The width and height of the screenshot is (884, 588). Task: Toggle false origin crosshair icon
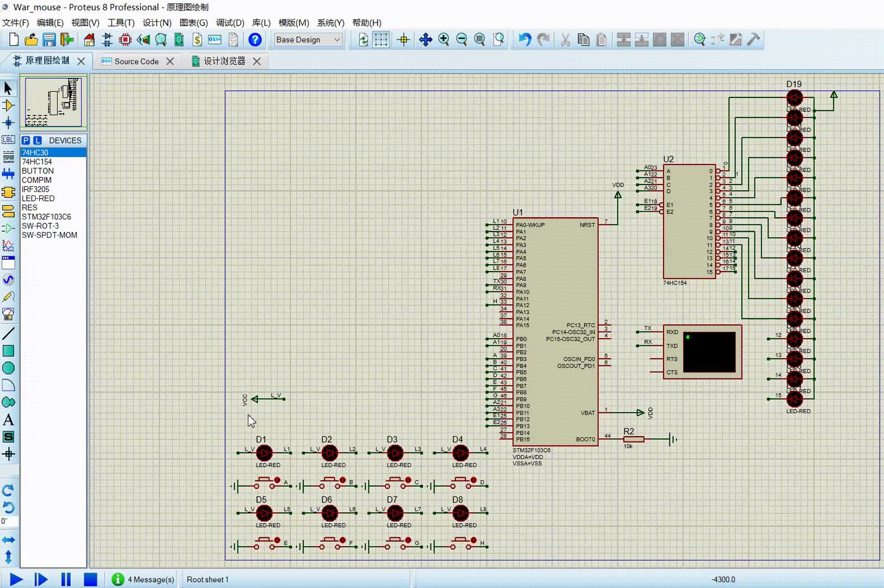pyautogui.click(x=403, y=39)
